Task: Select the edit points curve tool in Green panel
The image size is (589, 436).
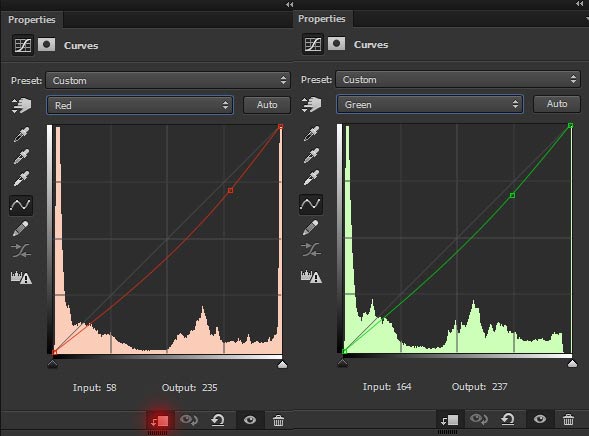Action: (311, 204)
